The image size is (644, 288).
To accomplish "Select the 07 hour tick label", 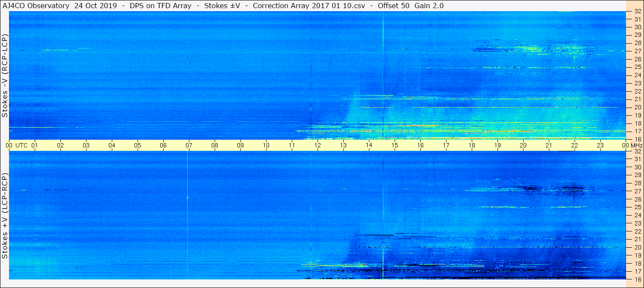I will click(x=189, y=145).
